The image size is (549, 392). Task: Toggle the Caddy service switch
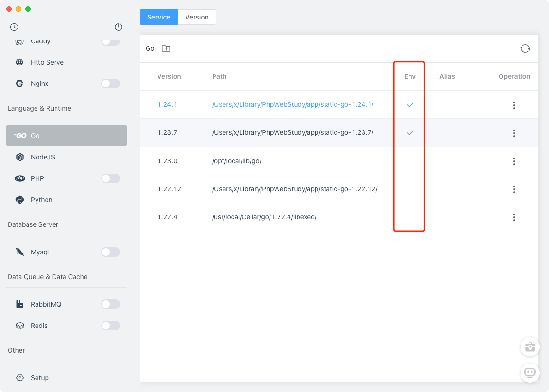point(111,42)
